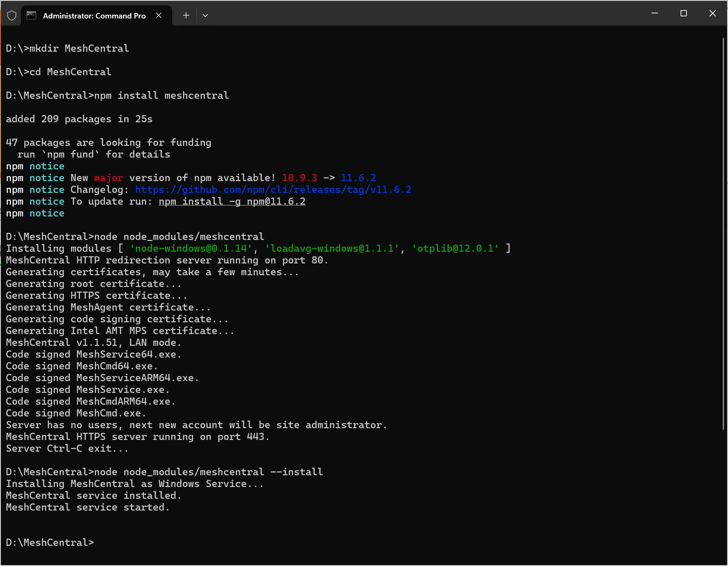The height and width of the screenshot is (566, 728).
Task: Click the administrator shield icon
Action: tap(12, 16)
